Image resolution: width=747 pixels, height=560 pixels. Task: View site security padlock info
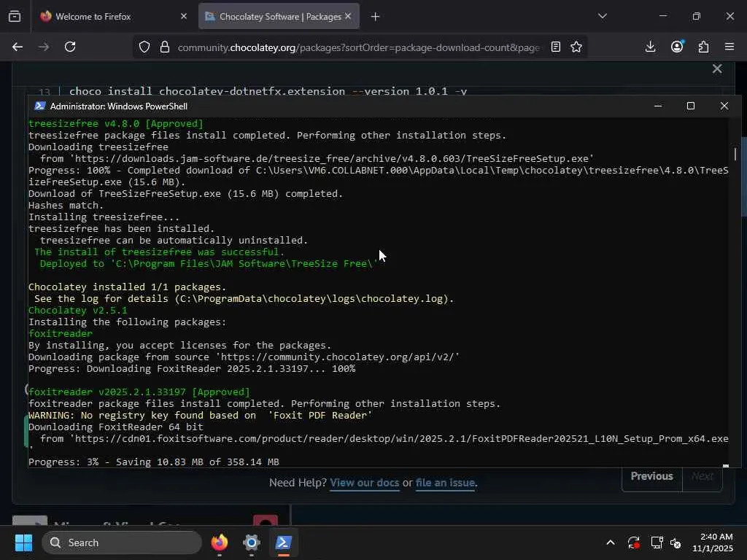point(165,47)
